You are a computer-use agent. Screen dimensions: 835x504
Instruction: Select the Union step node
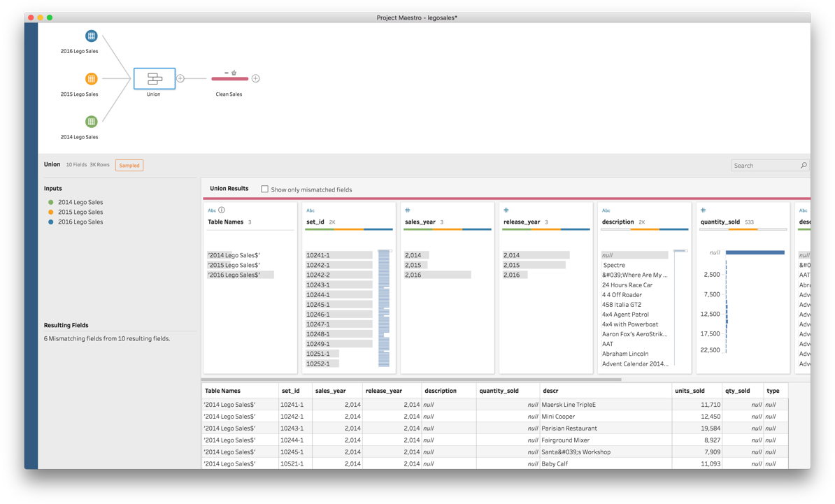[155, 79]
